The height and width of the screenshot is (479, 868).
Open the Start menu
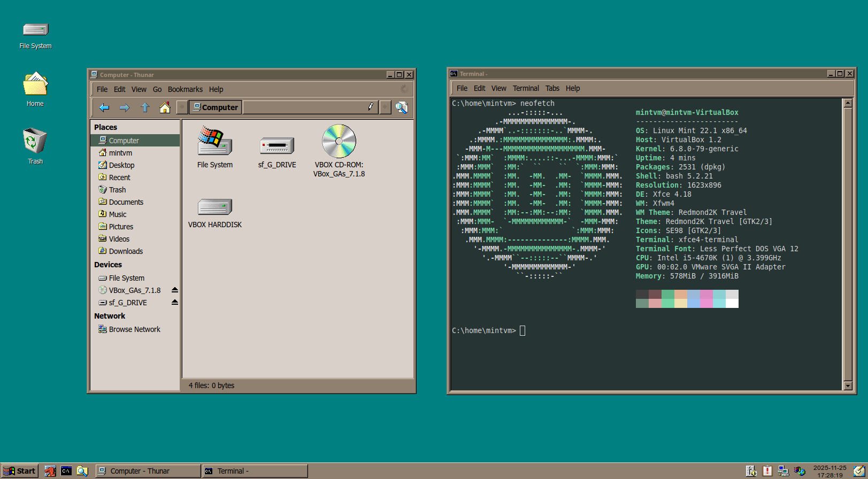pos(20,471)
